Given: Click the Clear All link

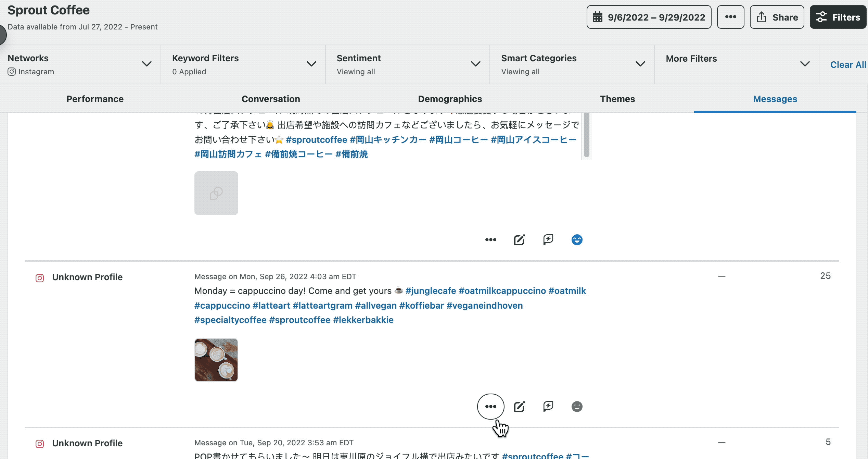Looking at the screenshot, I should [848, 65].
